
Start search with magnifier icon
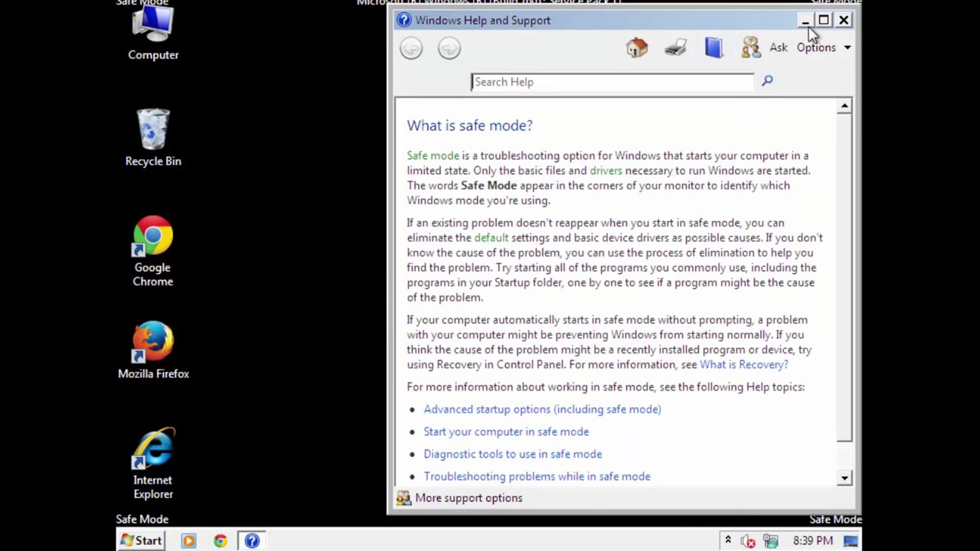pos(767,80)
